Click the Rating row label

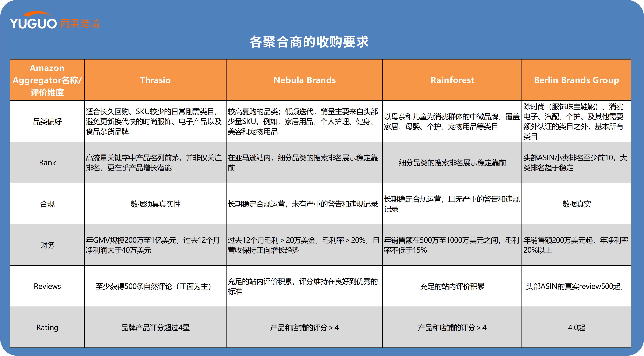[x=47, y=327]
